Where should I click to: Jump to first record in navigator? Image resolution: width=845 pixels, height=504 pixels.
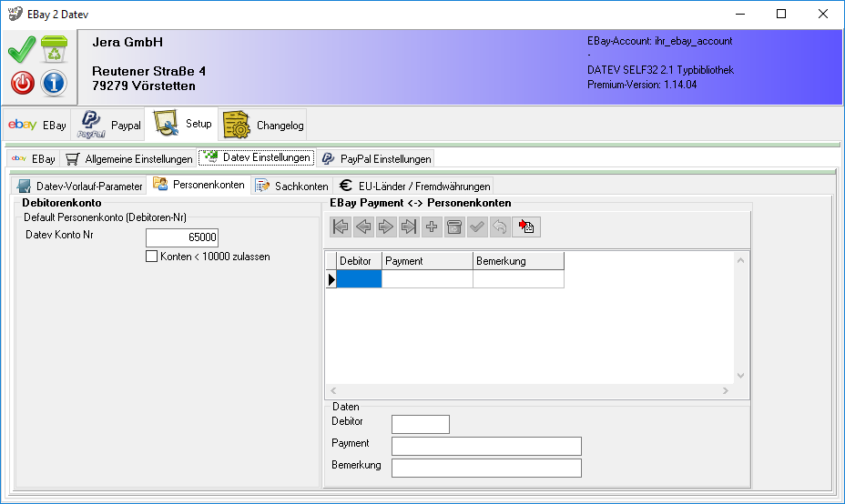pyautogui.click(x=341, y=227)
